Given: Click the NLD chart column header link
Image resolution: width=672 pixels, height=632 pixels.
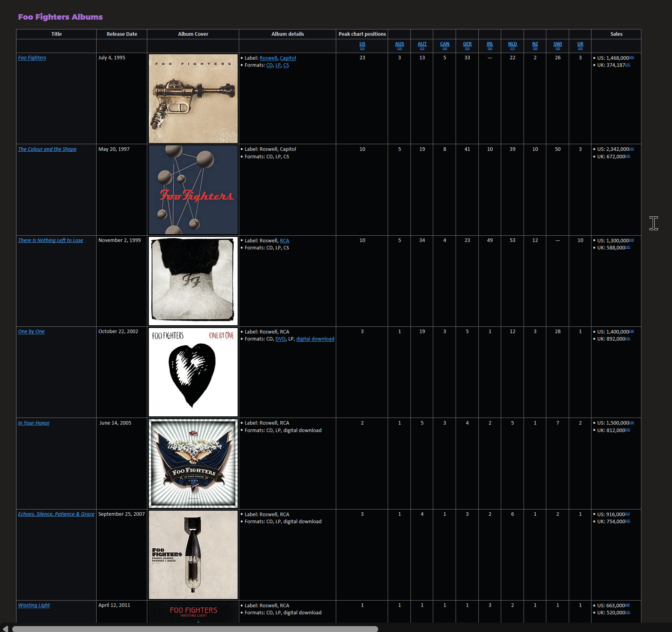Looking at the screenshot, I should (513, 44).
